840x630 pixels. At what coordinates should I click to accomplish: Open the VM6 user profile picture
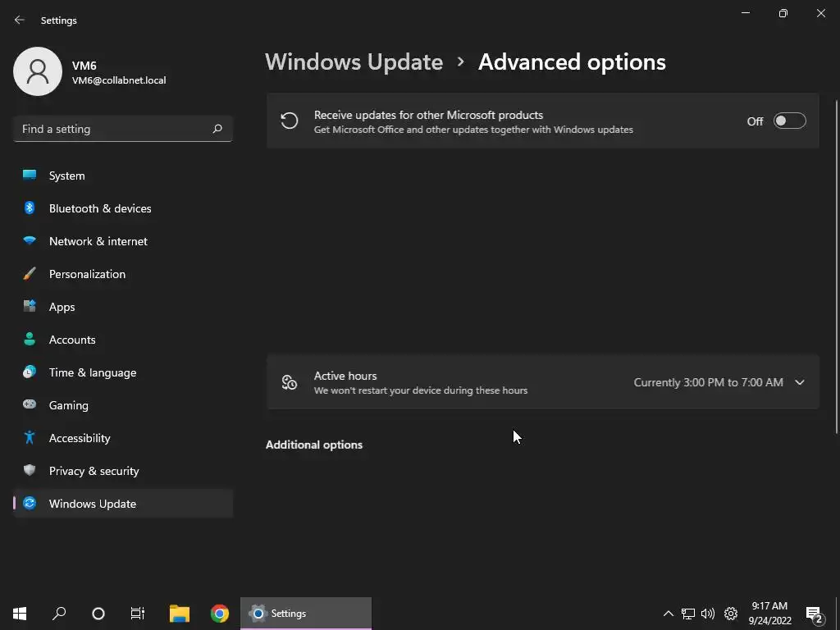[38, 71]
